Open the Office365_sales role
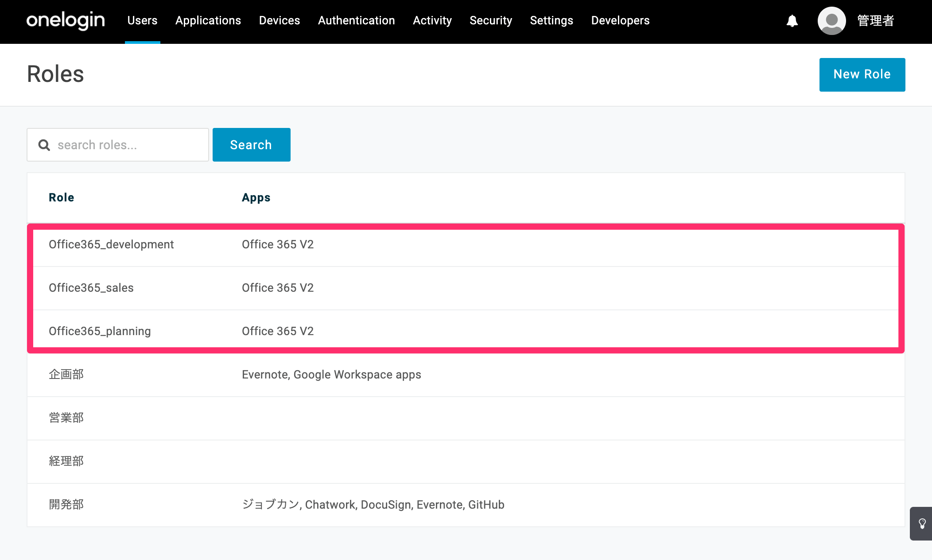Screen dimensions: 932x560 click(x=91, y=288)
